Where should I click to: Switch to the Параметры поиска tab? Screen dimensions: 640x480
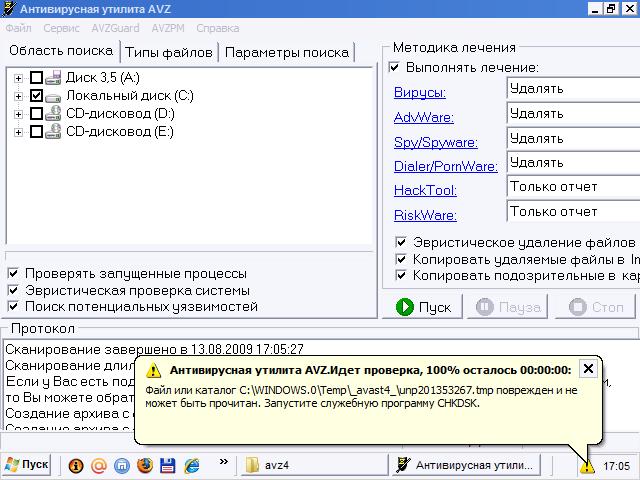(287, 53)
